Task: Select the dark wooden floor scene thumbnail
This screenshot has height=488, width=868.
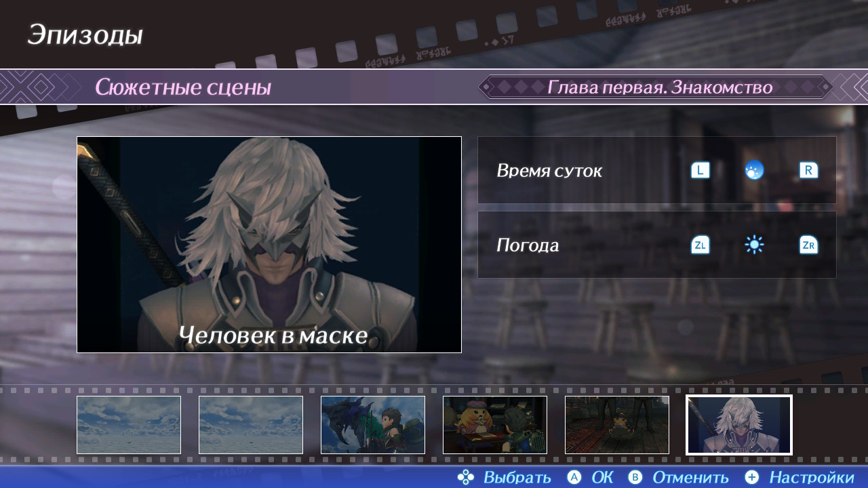Action: coord(617,425)
